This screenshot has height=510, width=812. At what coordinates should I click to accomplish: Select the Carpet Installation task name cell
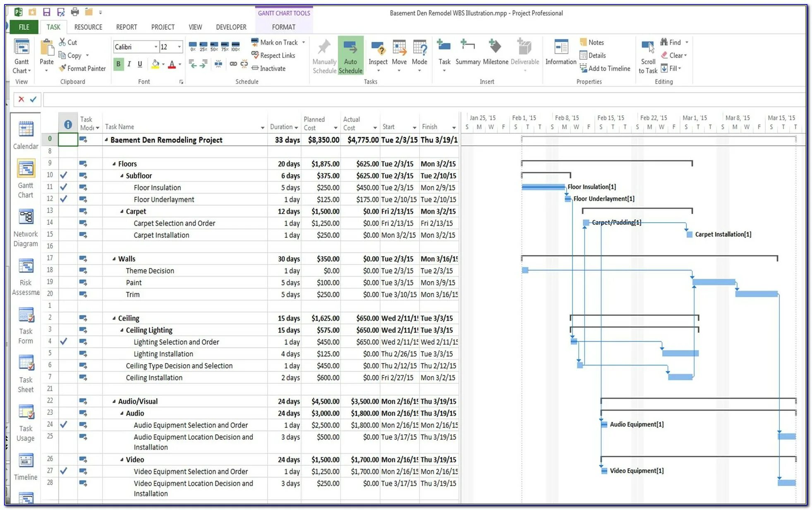pyautogui.click(x=161, y=235)
